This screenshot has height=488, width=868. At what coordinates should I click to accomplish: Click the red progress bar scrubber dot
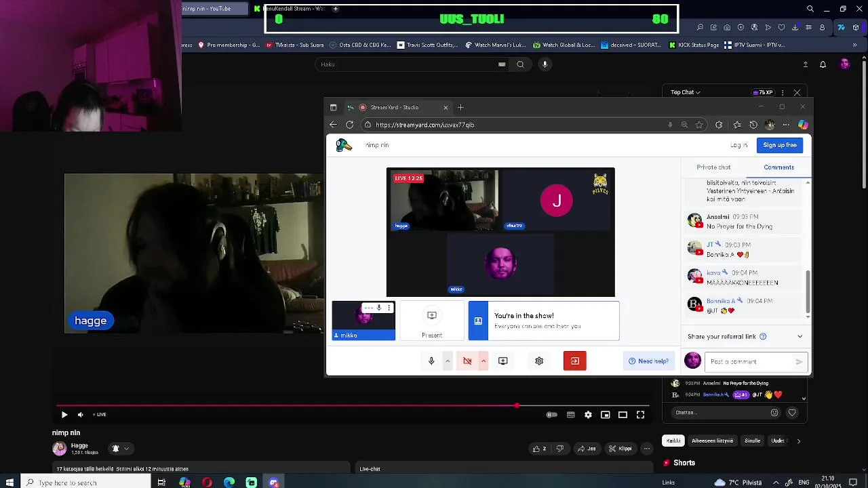coord(517,406)
